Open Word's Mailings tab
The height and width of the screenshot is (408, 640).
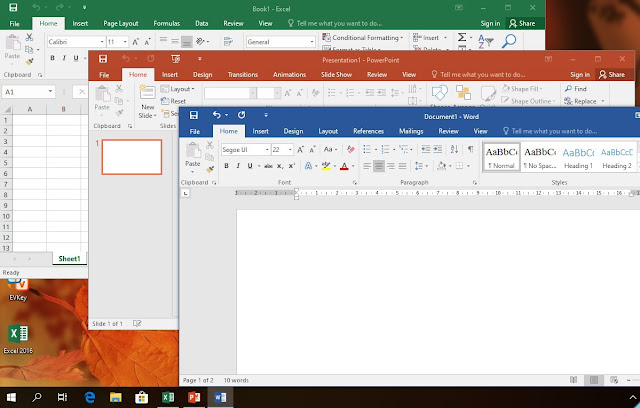(411, 131)
